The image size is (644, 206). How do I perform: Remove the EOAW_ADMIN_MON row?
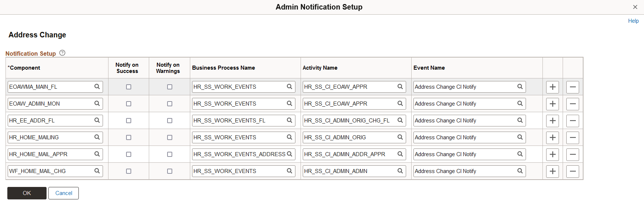pos(573,104)
